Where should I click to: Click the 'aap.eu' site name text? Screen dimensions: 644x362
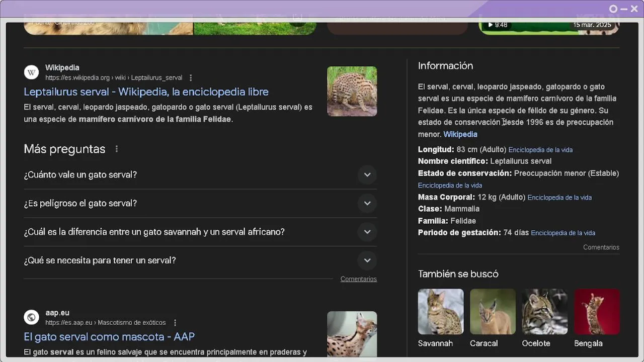pyautogui.click(x=57, y=313)
